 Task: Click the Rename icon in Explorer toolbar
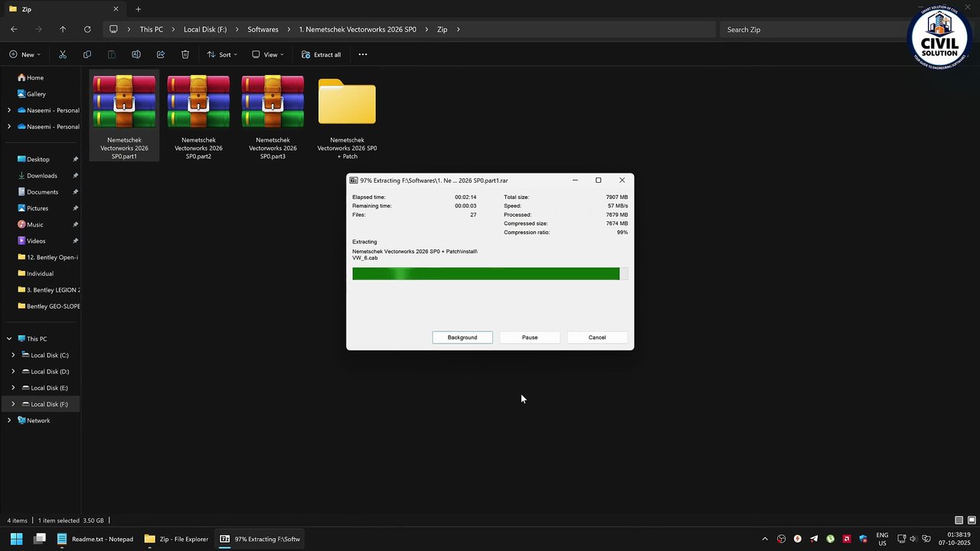coord(136,54)
